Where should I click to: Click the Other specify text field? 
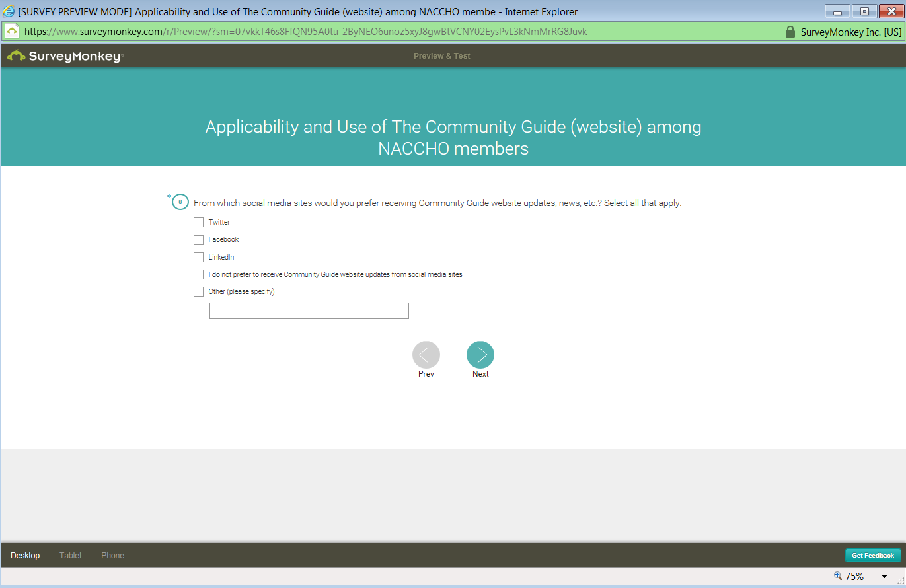309,311
